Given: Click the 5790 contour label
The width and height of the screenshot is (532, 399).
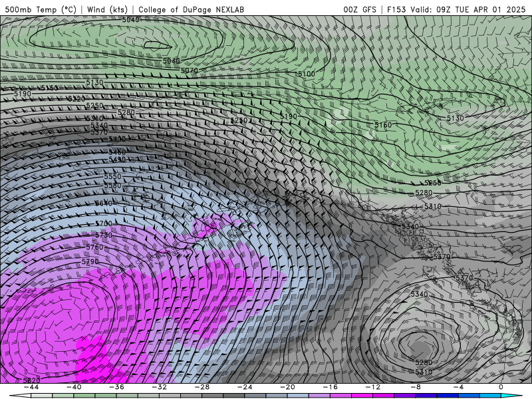Looking at the screenshot, I should (x=90, y=262).
